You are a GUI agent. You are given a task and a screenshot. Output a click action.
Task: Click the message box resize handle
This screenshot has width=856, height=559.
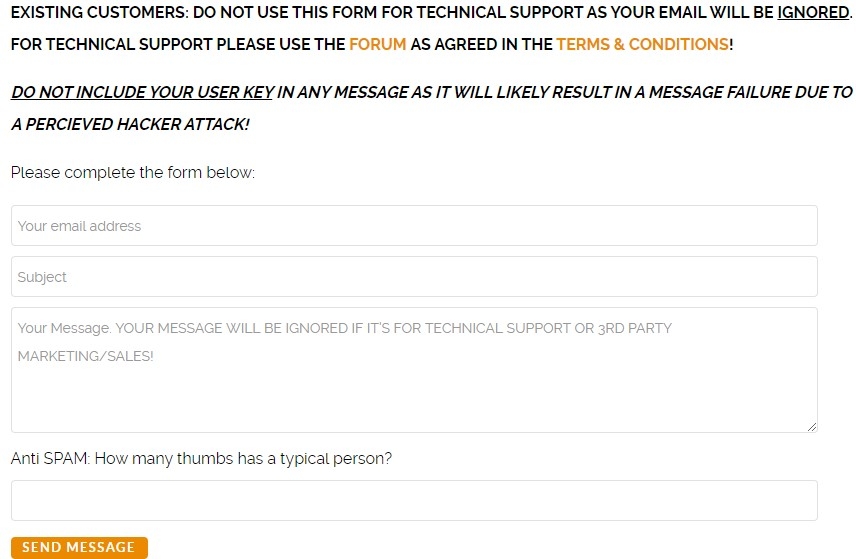(x=812, y=427)
